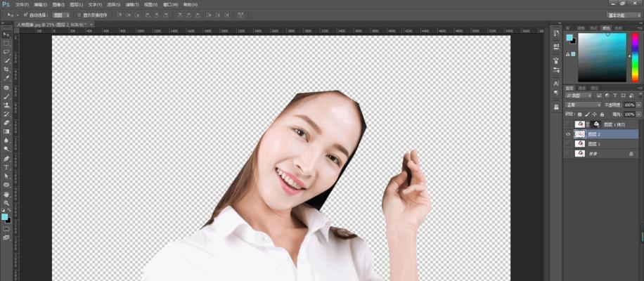Select the Ellipse shape tool
This screenshot has width=644, height=281.
[x=6, y=185]
